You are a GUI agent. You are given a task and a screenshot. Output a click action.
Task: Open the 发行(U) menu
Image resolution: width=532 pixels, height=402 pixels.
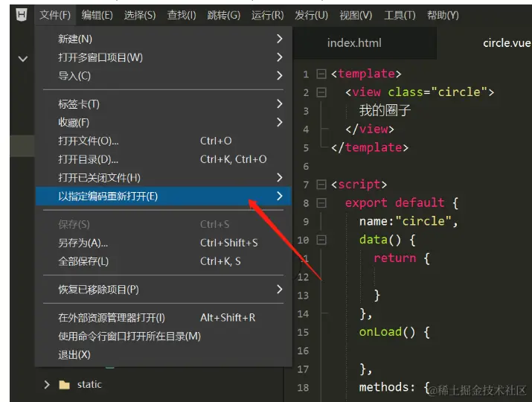311,15
